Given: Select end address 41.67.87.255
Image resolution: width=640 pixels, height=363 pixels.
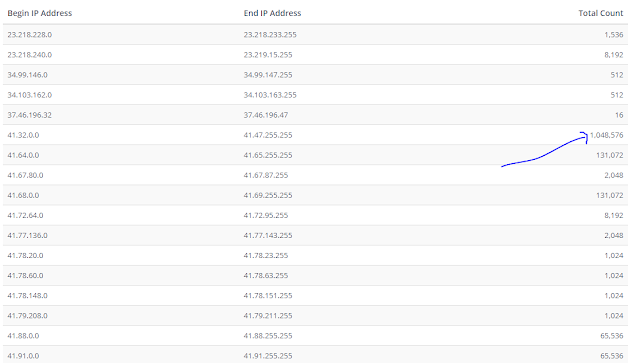Looking at the screenshot, I should pyautogui.click(x=266, y=175).
